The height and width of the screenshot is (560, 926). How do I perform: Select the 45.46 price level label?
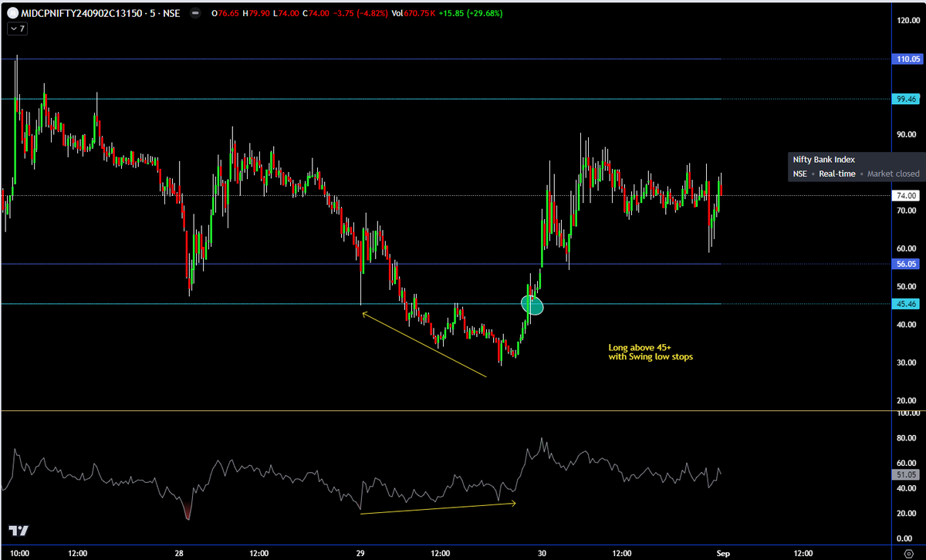point(906,304)
